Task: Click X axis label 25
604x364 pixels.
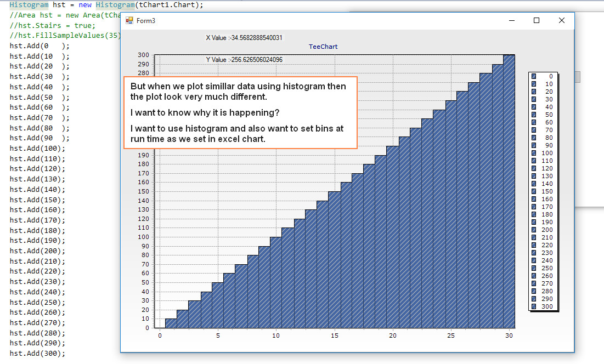Action: [x=451, y=335]
